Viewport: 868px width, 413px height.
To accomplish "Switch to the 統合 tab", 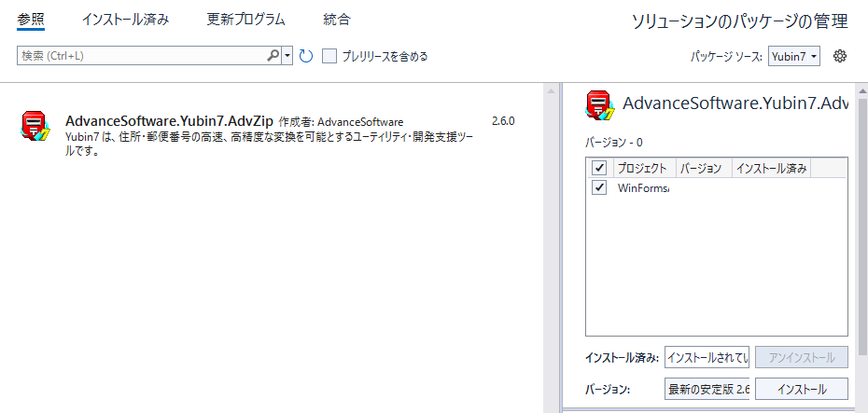I will 337,20.
